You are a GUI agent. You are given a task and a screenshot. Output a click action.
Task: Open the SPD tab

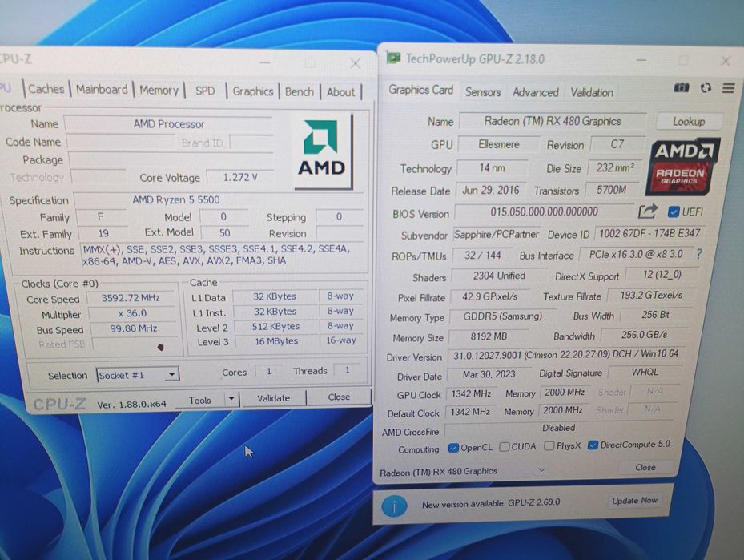pyautogui.click(x=205, y=91)
